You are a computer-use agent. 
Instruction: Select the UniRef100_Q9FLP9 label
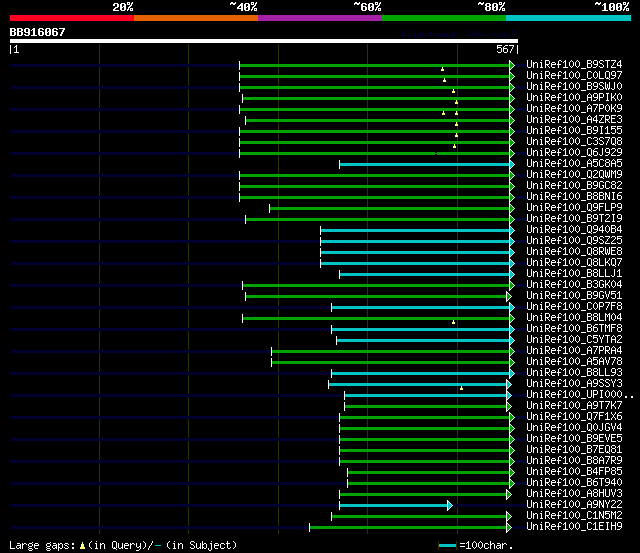coord(574,208)
